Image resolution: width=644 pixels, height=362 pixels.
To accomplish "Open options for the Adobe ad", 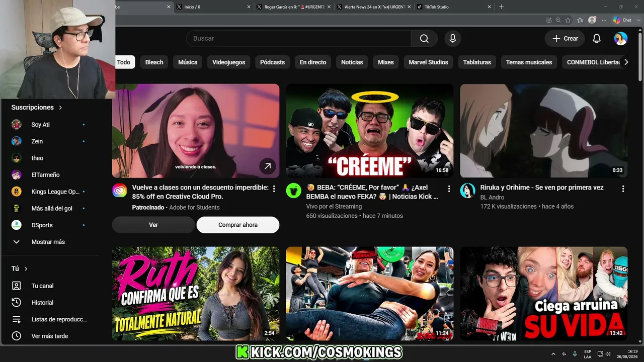I will (274, 189).
